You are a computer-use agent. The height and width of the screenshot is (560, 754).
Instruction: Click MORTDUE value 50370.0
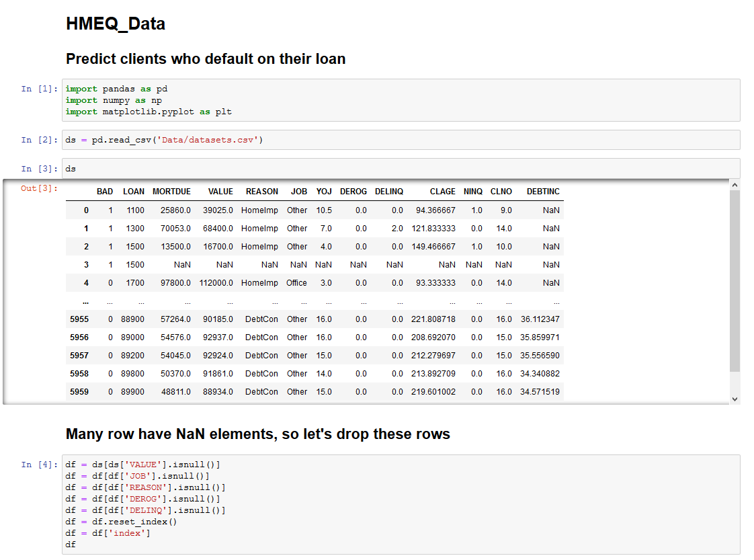[x=175, y=373]
